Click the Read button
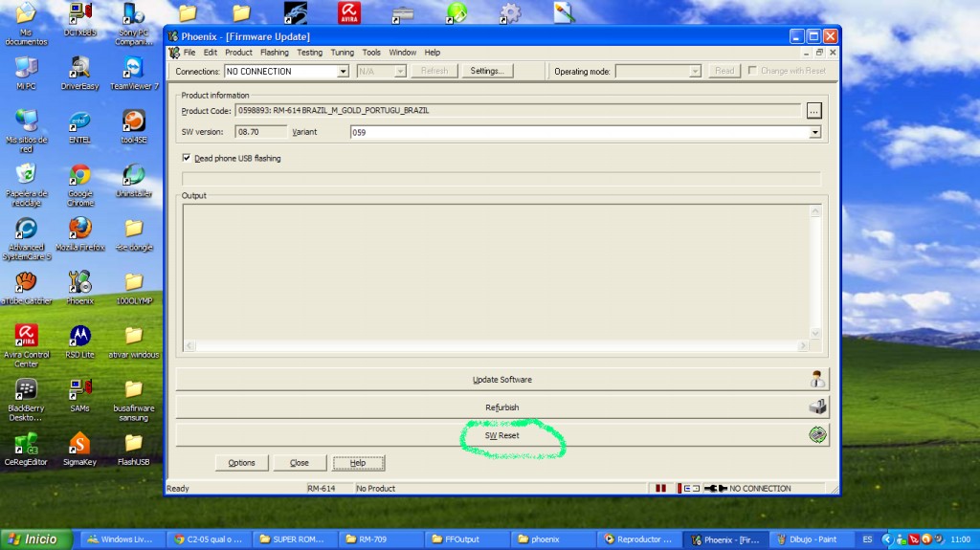Viewport: 980px width, 550px height. tap(724, 71)
